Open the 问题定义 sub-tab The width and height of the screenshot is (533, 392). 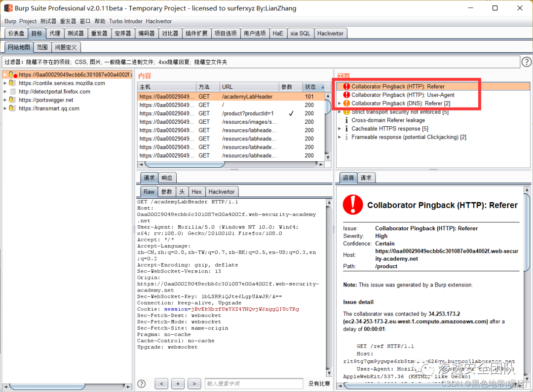(x=66, y=47)
